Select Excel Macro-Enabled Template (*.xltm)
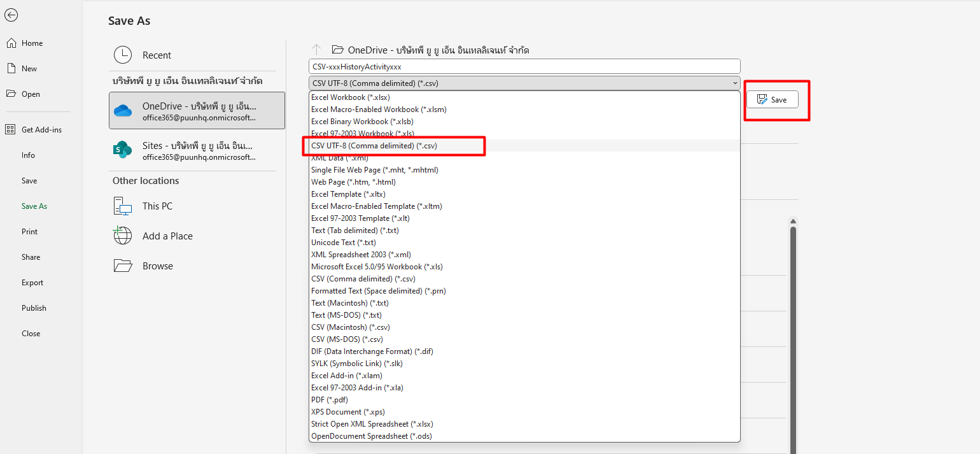 (524, 206)
